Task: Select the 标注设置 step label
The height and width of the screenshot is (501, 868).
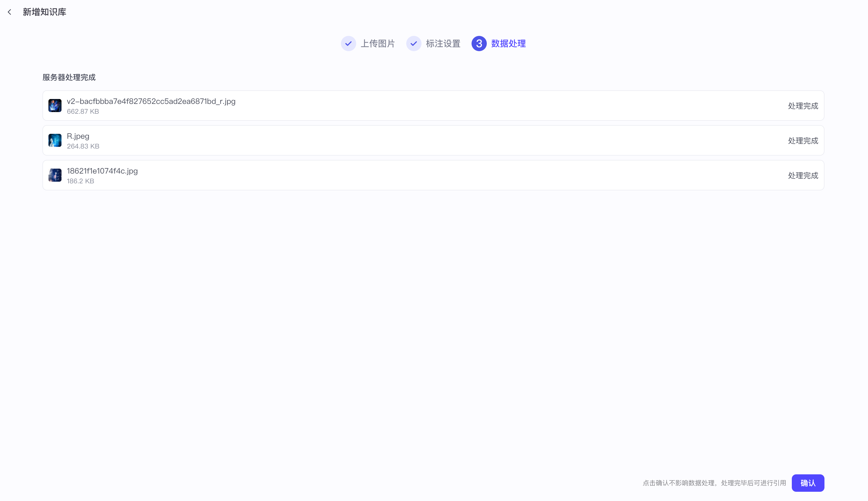Action: 443,44
